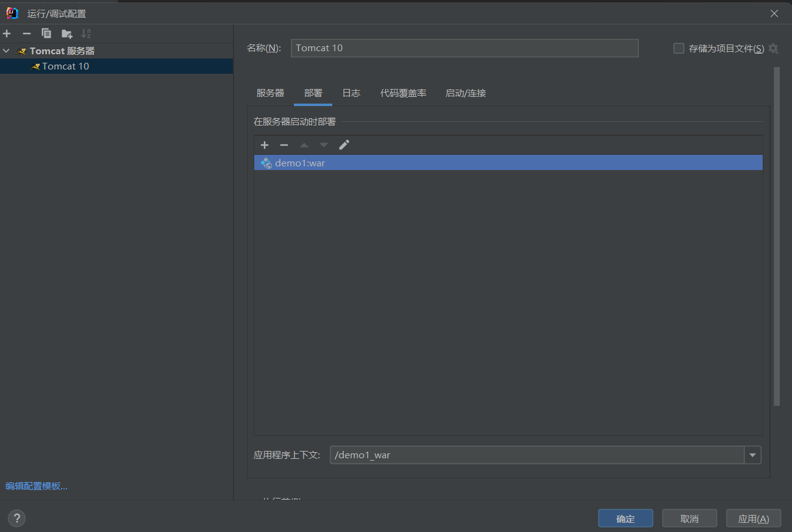The width and height of the screenshot is (792, 532).
Task: Click the IntelliJ IDEA logo in title bar
Action: [12, 13]
